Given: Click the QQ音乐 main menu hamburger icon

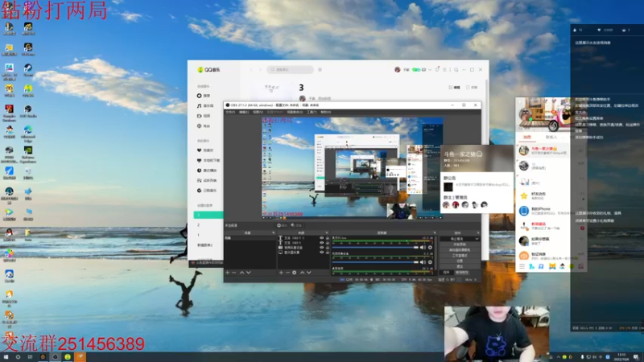Looking at the screenshot, I should [444, 69].
